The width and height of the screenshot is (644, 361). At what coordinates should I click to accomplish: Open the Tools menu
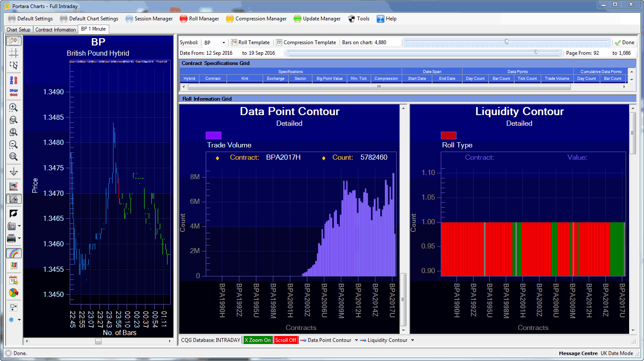point(359,19)
